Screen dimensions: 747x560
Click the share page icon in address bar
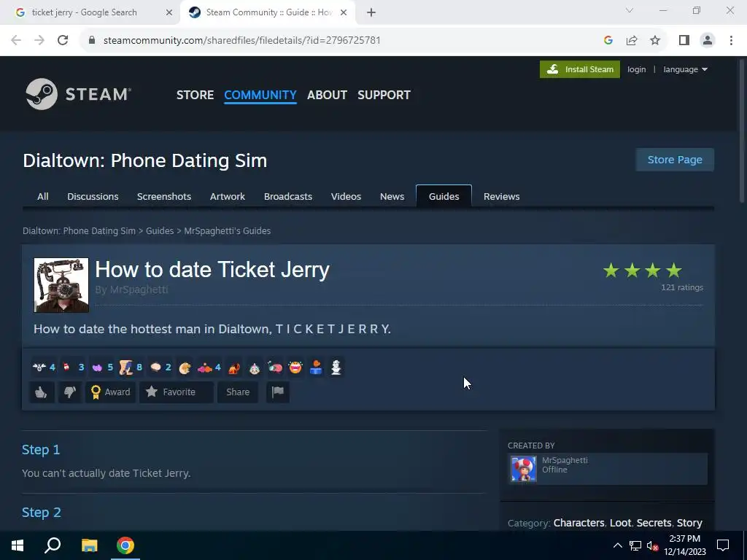tap(632, 40)
